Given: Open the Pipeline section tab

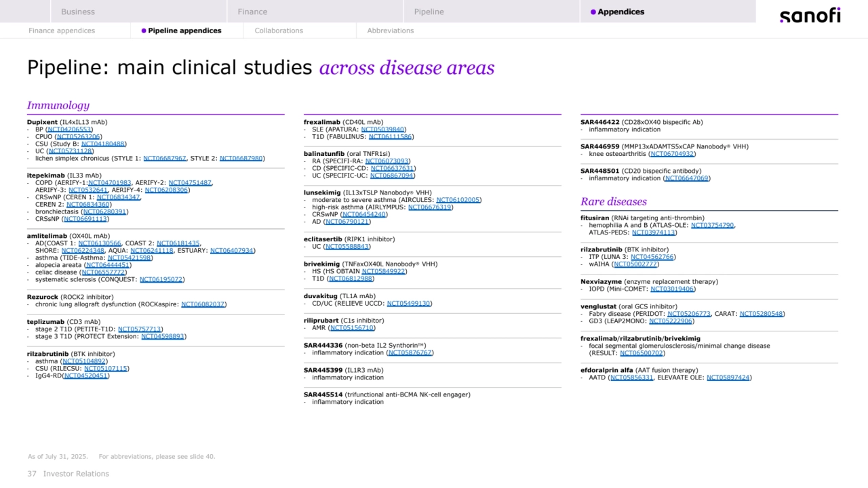Looking at the screenshot, I should [492, 12].
